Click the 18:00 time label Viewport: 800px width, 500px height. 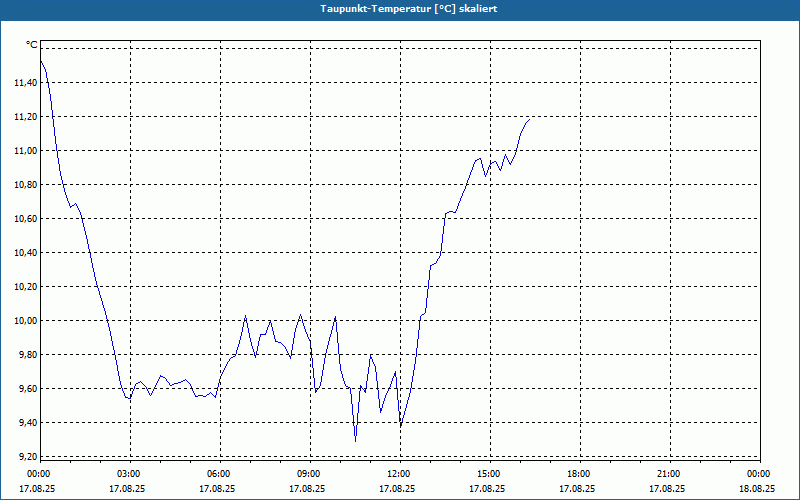tap(580, 474)
